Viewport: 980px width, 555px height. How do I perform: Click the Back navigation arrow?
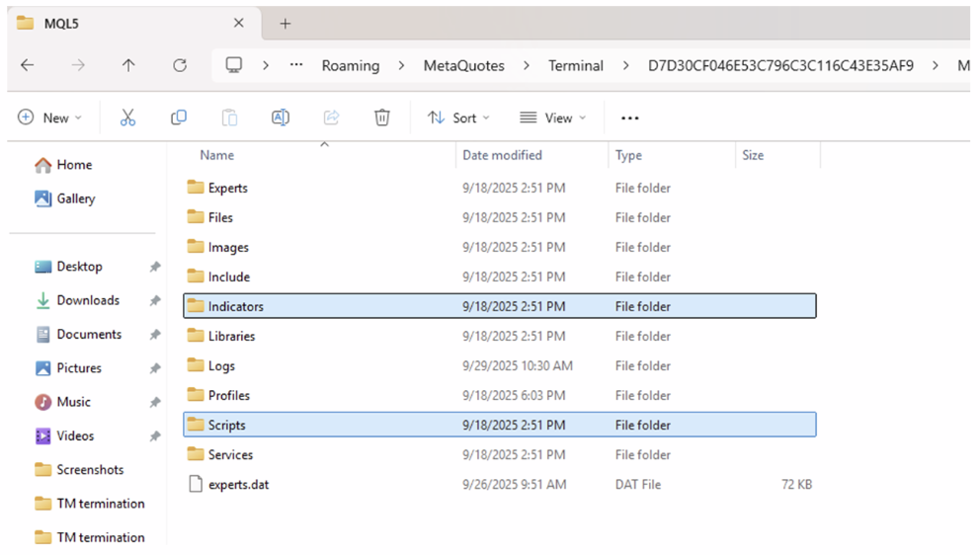[x=28, y=65]
